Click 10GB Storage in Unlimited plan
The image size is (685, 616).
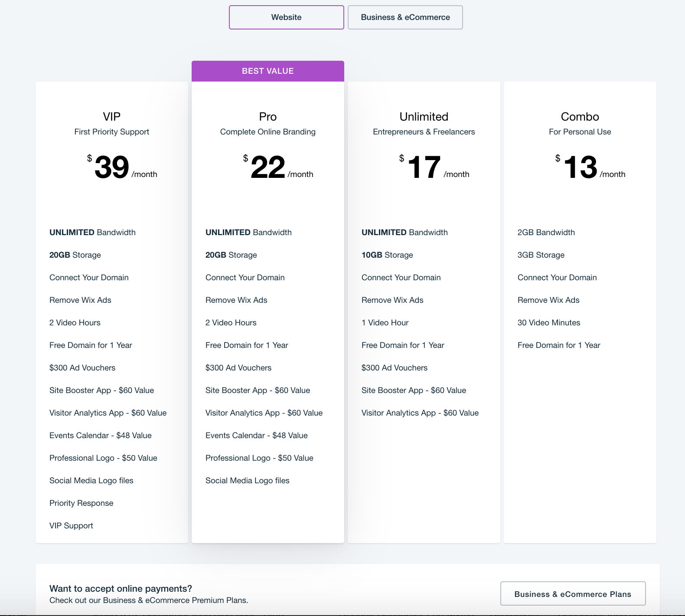click(387, 255)
